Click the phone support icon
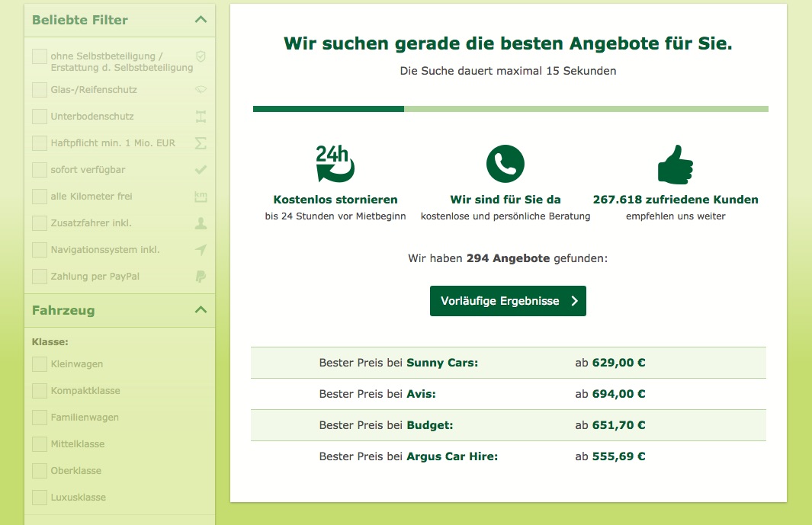The height and width of the screenshot is (525, 812). pyautogui.click(x=505, y=164)
